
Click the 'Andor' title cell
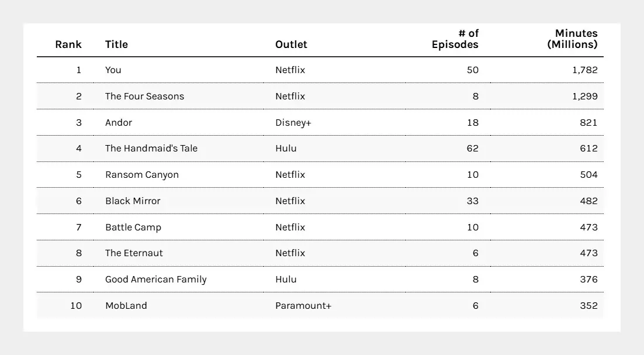pyautogui.click(x=118, y=122)
